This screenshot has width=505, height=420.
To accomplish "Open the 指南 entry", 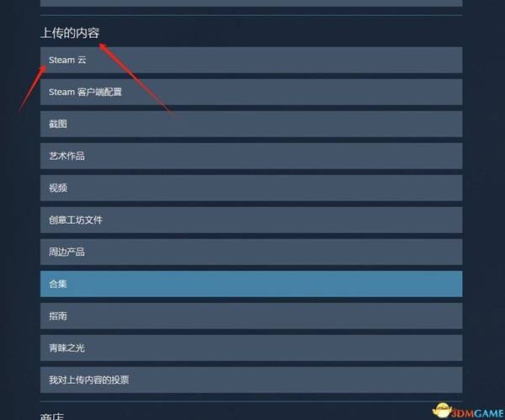I will pyautogui.click(x=251, y=316).
